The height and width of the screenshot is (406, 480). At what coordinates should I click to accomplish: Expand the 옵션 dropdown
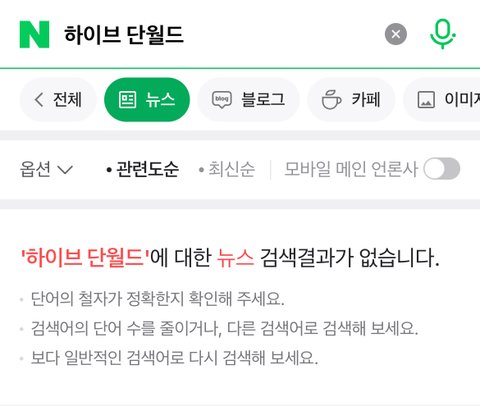46,169
